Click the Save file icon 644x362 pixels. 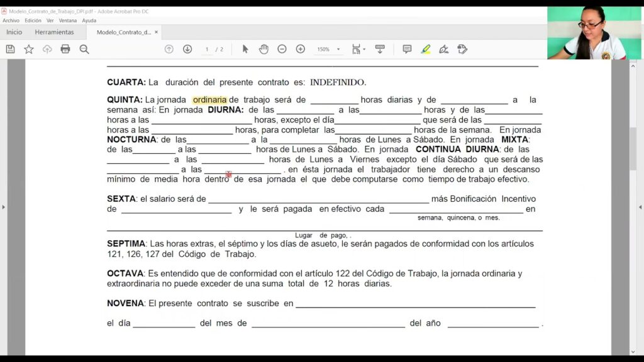[x=10, y=49]
